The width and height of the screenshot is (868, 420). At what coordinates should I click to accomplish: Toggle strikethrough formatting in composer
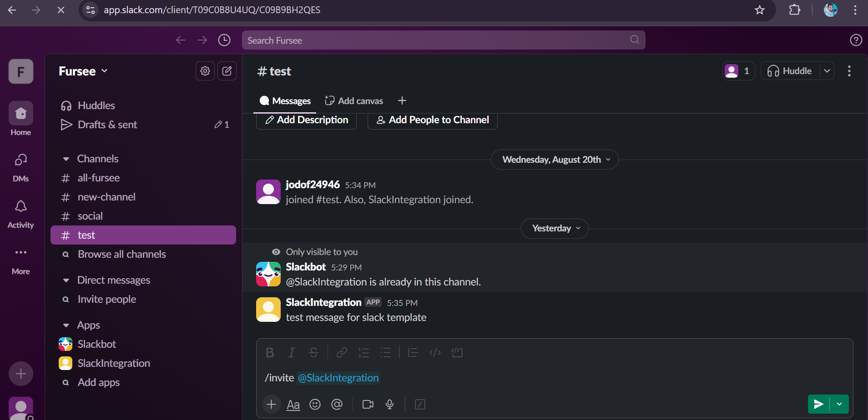pyautogui.click(x=313, y=353)
